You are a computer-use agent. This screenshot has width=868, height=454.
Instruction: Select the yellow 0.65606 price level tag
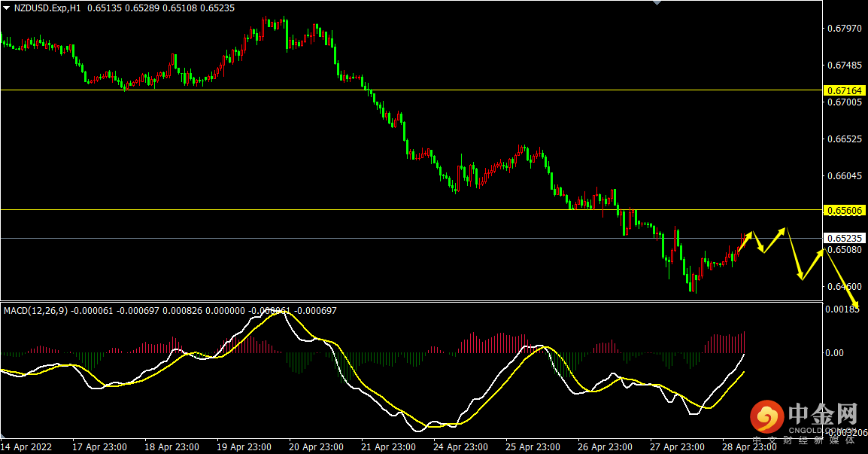(x=844, y=210)
